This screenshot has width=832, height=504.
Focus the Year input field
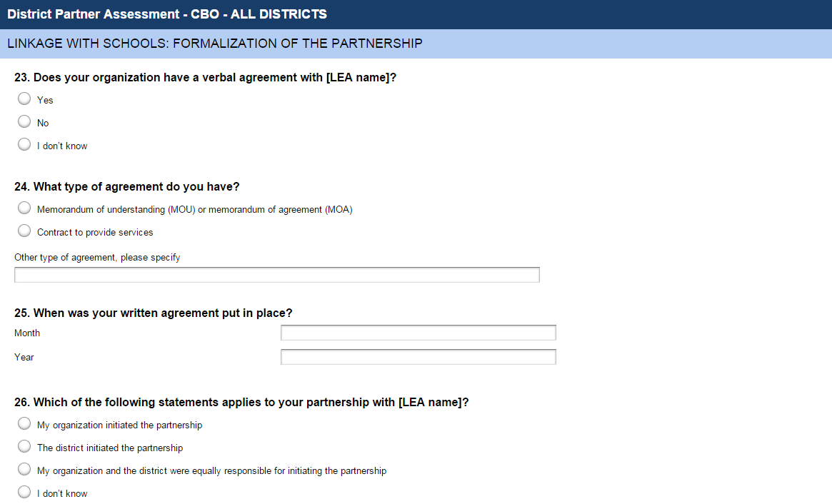click(418, 357)
